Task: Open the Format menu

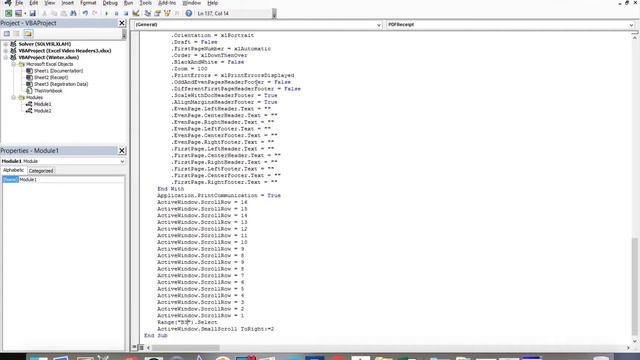Action: tap(88, 3)
